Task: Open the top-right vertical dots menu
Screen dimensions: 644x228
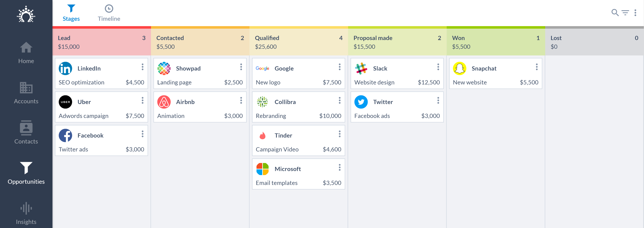Action: (x=635, y=13)
